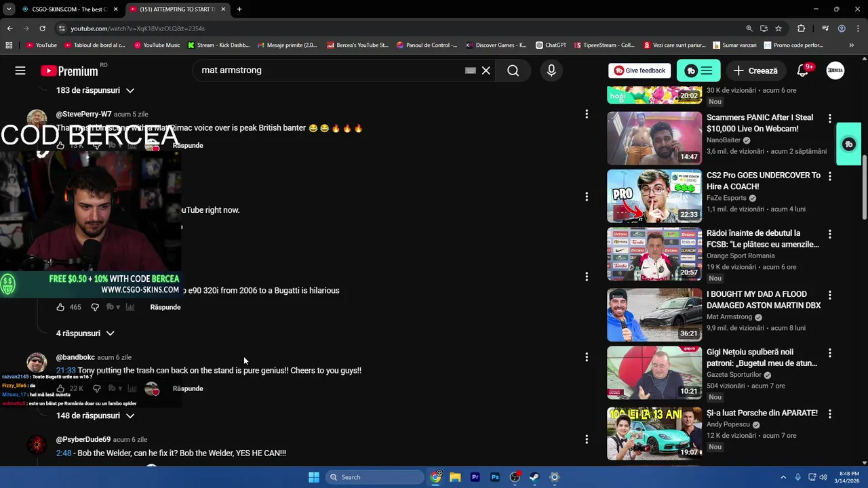Open the YouTube guide hamburger menu
Screen dimensions: 868x488
tap(20, 70)
